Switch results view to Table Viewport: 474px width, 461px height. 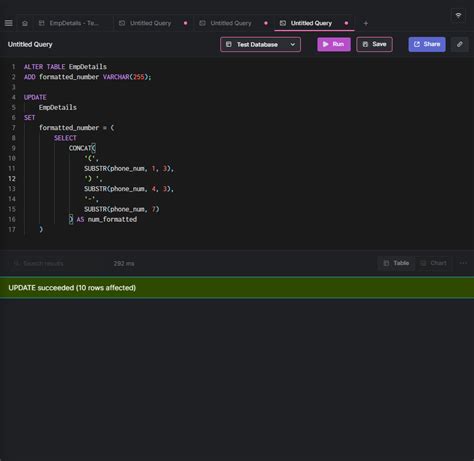tap(396, 263)
